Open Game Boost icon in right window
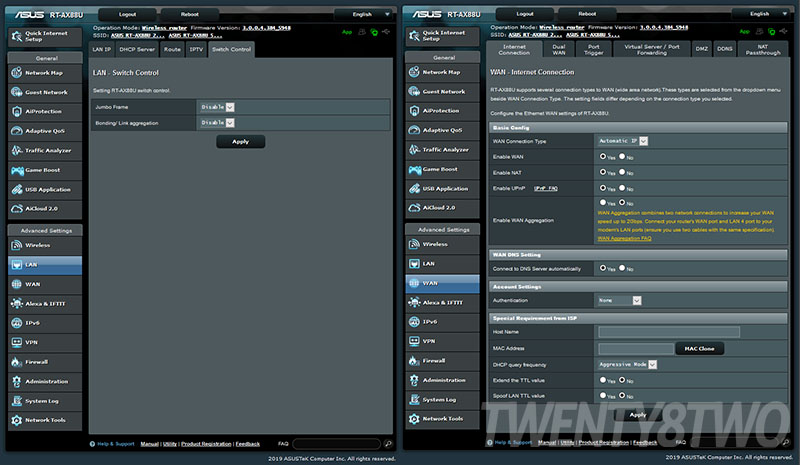 414,169
